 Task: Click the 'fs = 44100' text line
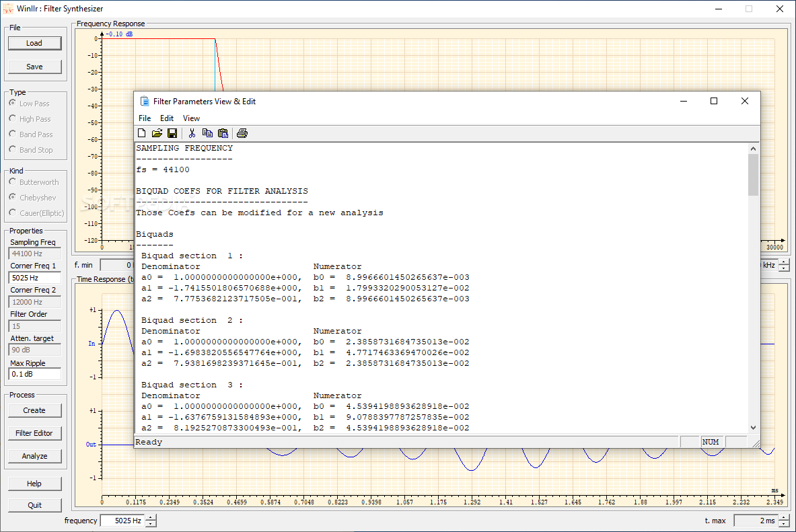click(x=163, y=169)
